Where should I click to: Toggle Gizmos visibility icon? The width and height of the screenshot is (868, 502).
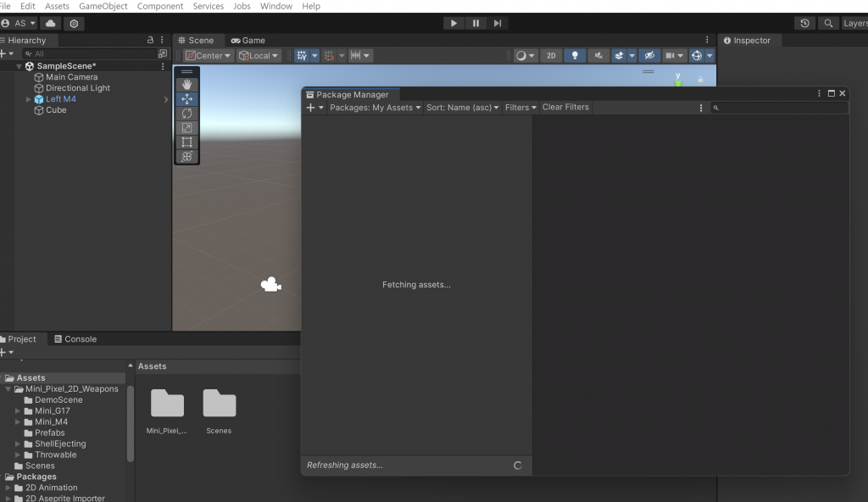tap(697, 55)
